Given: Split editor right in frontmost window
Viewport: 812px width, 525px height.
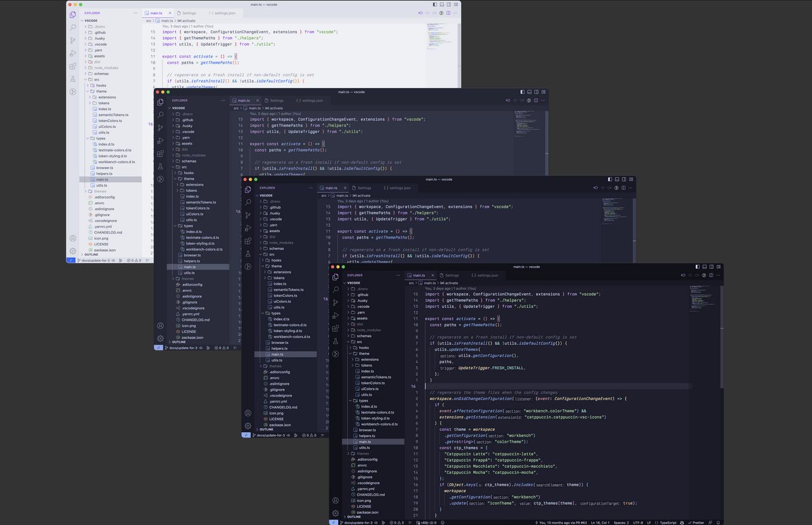Looking at the screenshot, I should click(x=711, y=275).
